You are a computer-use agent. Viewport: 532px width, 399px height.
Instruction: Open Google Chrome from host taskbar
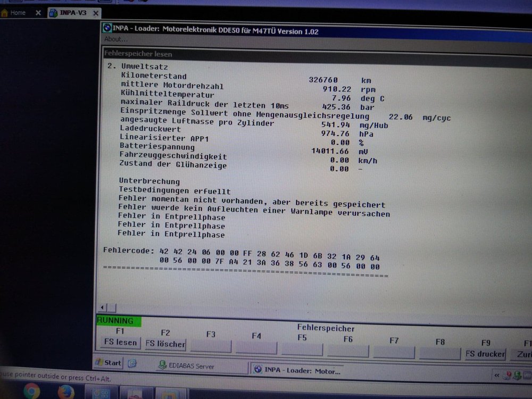click(x=31, y=391)
